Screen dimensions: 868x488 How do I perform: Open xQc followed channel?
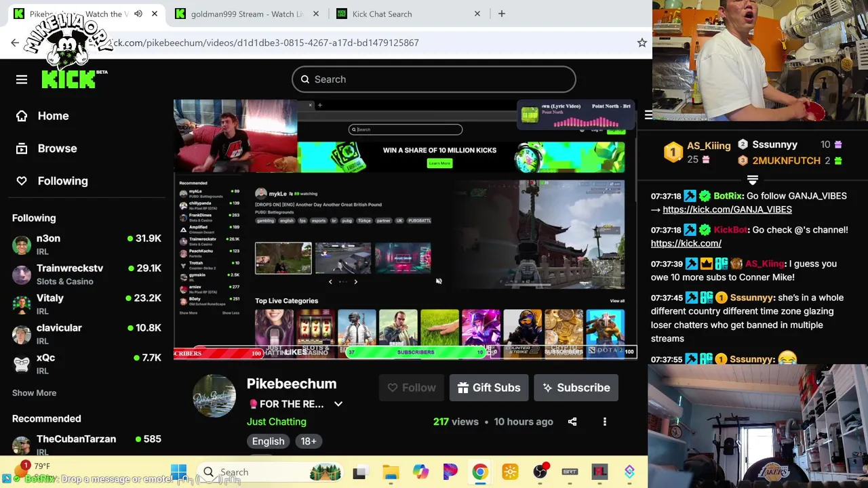tap(87, 364)
